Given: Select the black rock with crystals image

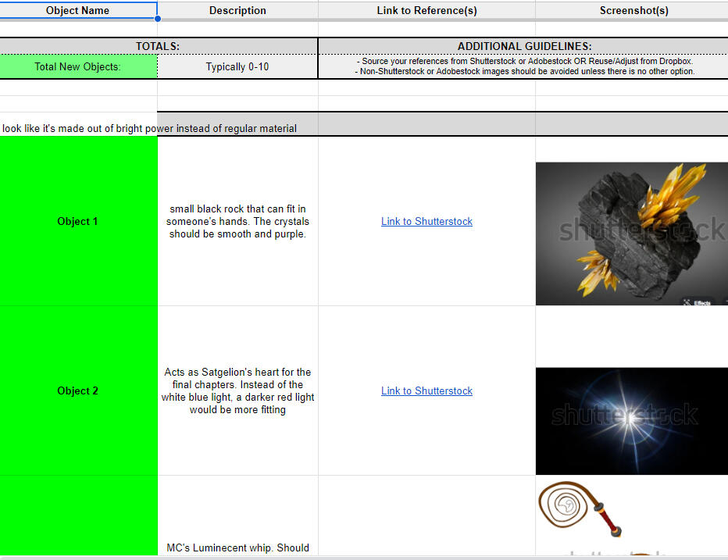Looking at the screenshot, I should point(631,233).
